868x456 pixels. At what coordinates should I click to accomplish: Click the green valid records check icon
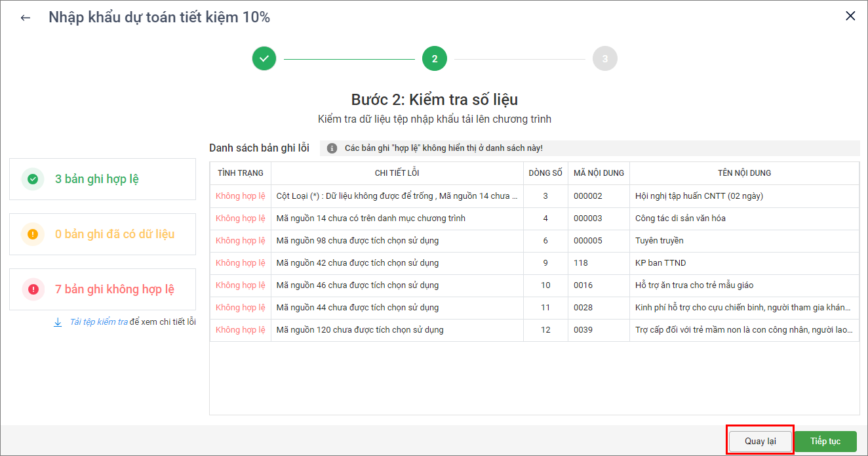(33, 179)
